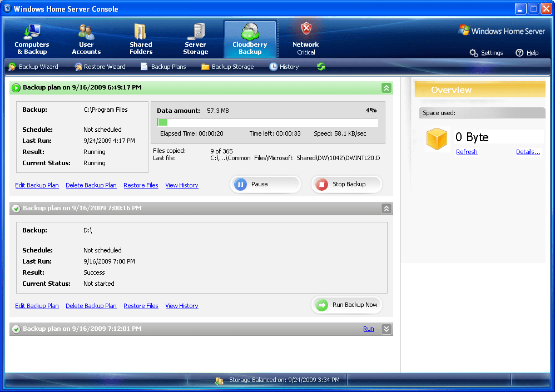
Task: Open the History view
Action: pyautogui.click(x=284, y=67)
